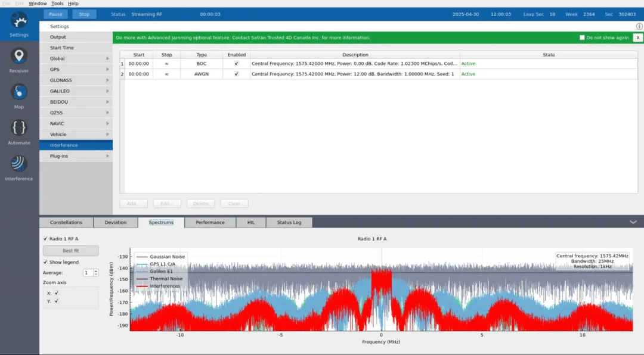Screen dimensions: 644x355
Task: Collapse the bottom panel with chevron icon
Action: (x=633, y=222)
